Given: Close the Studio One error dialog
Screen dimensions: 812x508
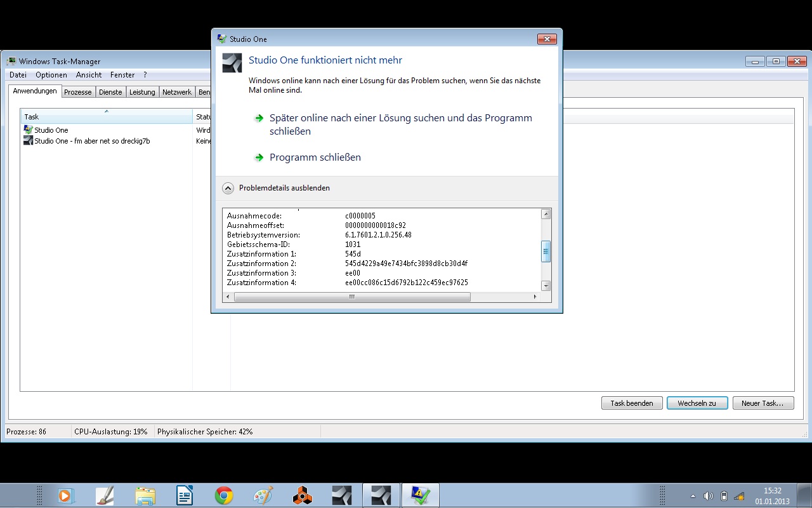Looking at the screenshot, I should point(547,39).
